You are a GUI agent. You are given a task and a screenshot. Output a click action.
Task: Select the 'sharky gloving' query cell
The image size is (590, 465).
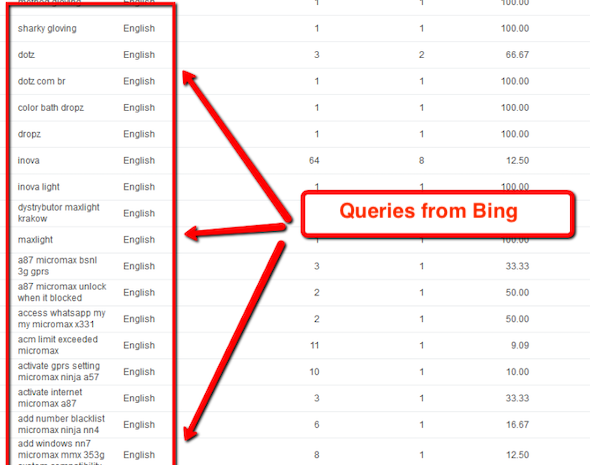point(47,29)
